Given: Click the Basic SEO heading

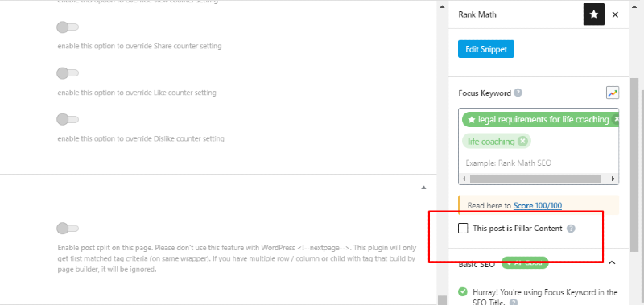Looking at the screenshot, I should click(x=477, y=263).
